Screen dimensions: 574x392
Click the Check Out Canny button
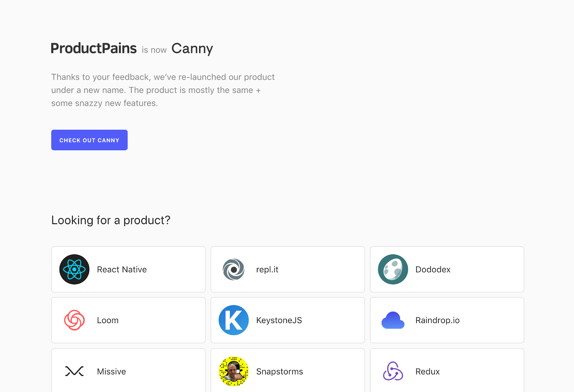(x=89, y=140)
